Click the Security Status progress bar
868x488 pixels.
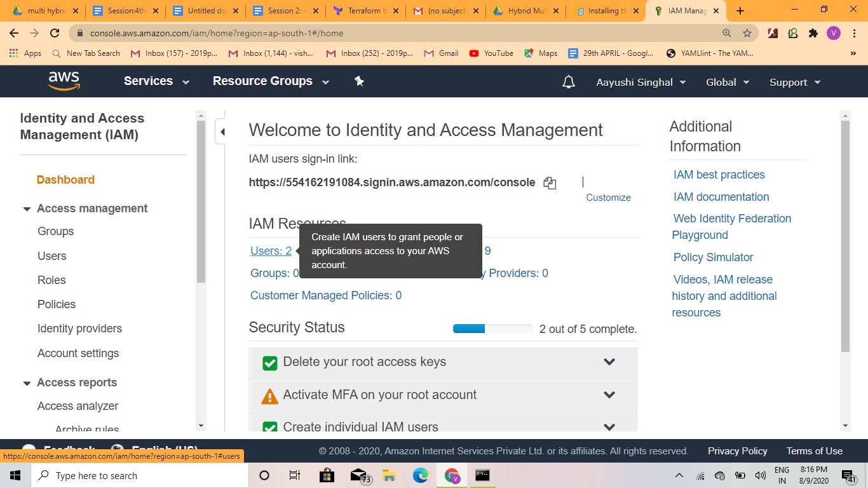pos(492,329)
